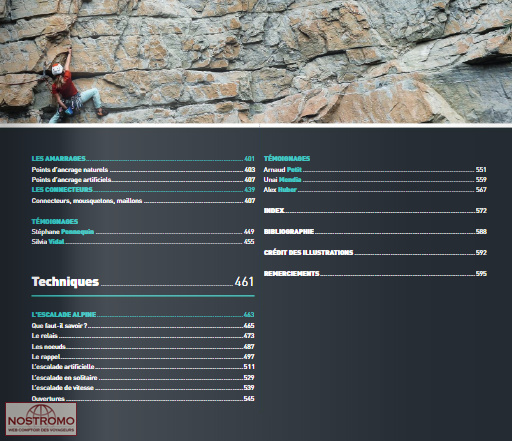Click the Alex Huber testimonial entry
This screenshot has height=441, width=512.
375,190
